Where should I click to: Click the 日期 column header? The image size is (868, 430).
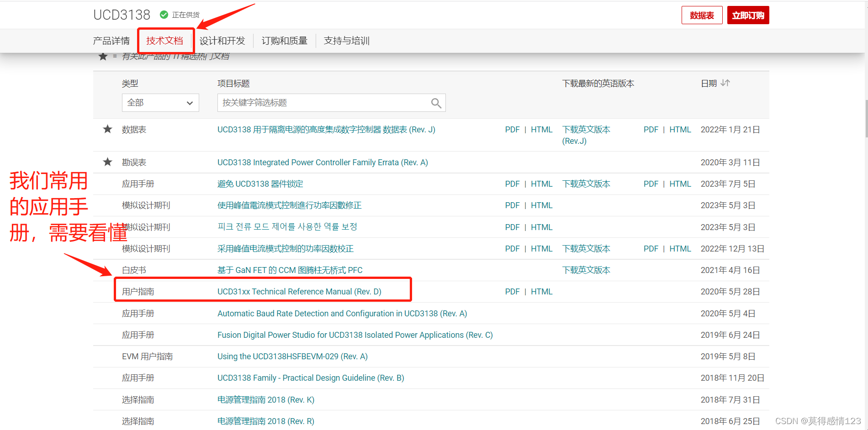tap(709, 84)
